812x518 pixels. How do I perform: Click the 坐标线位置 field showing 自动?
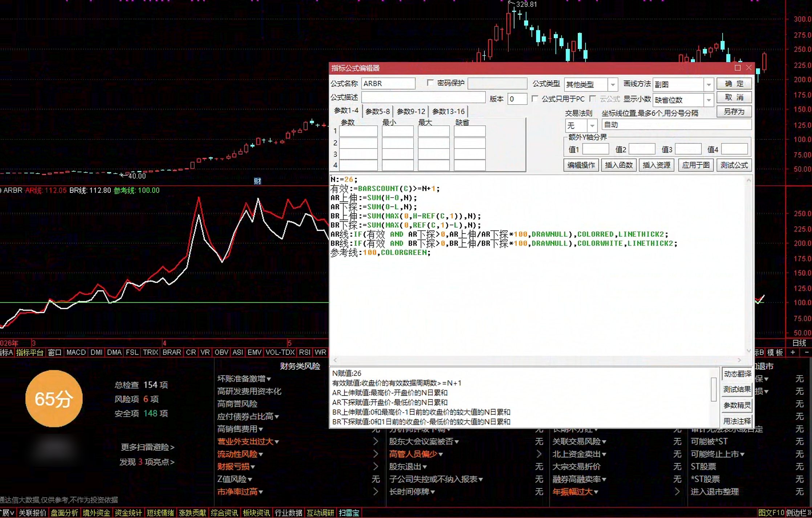coord(677,125)
